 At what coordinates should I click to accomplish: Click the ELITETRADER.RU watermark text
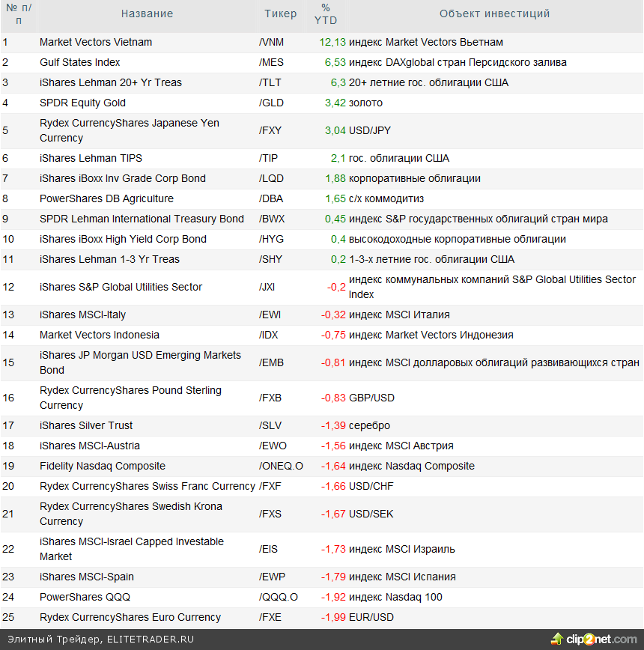pyautogui.click(x=151, y=640)
